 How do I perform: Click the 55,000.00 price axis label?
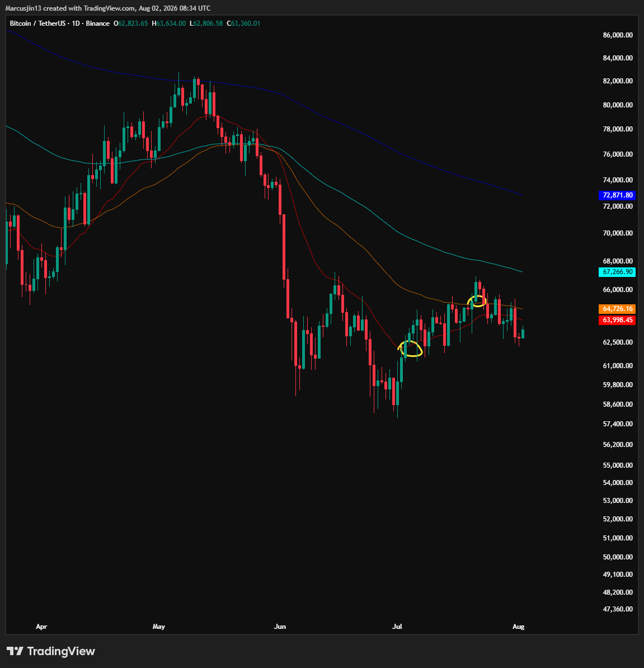click(x=618, y=465)
